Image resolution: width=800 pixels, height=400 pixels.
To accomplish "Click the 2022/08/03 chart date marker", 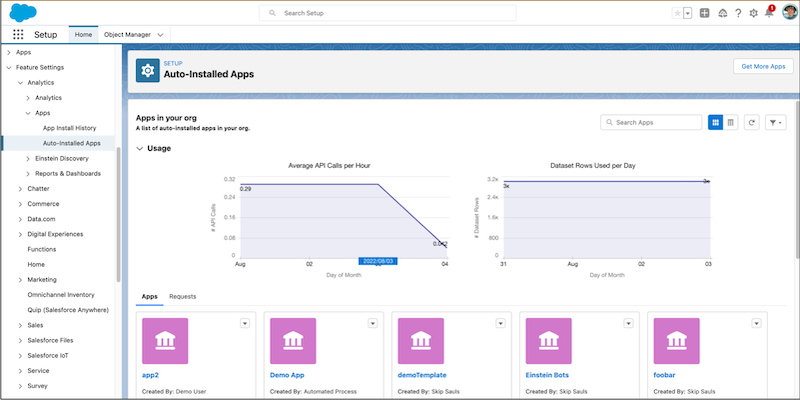I will point(378,261).
